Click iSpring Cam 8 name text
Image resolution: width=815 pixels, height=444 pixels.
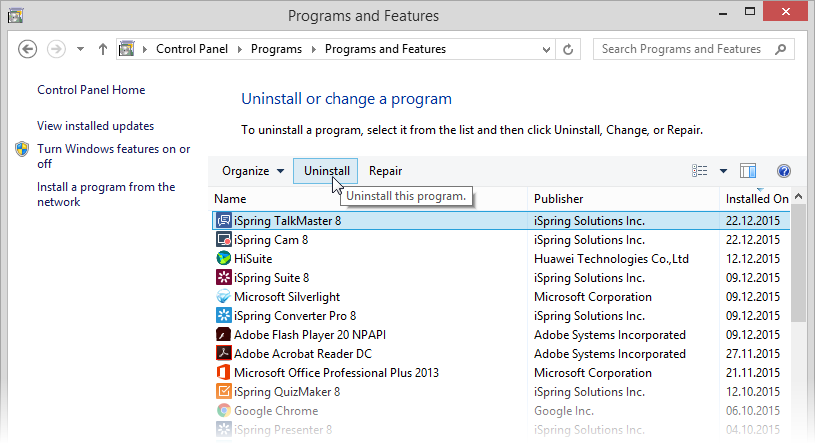271,240
